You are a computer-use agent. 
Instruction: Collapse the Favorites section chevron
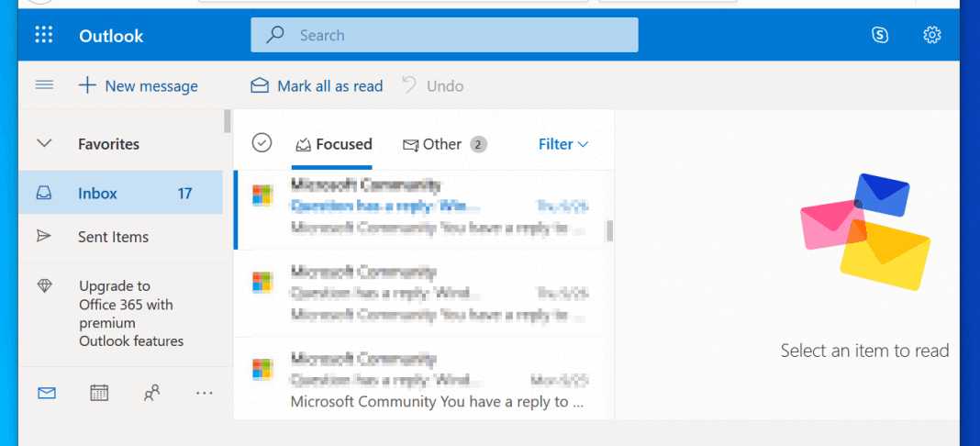pos(44,144)
